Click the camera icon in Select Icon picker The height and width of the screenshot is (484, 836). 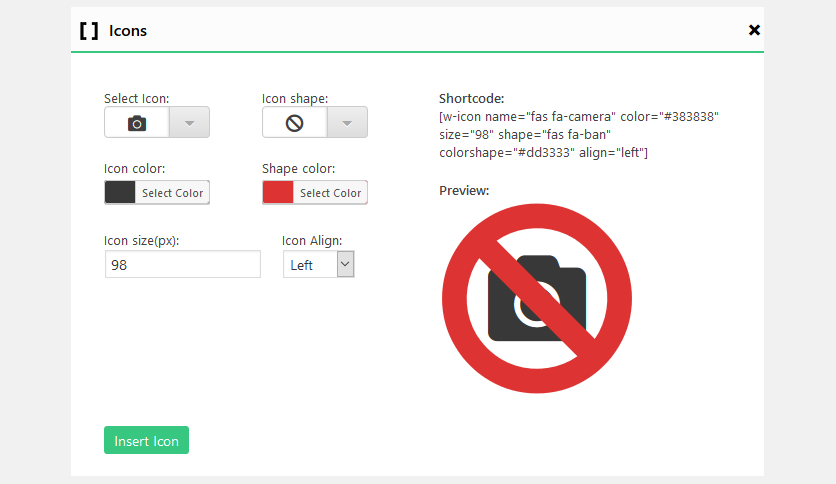click(x=137, y=123)
